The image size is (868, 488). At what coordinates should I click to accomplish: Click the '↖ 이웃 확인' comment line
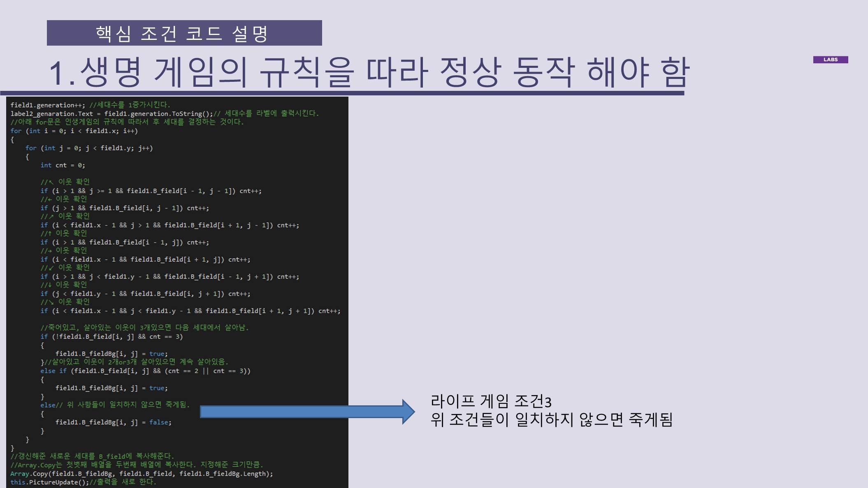click(65, 182)
